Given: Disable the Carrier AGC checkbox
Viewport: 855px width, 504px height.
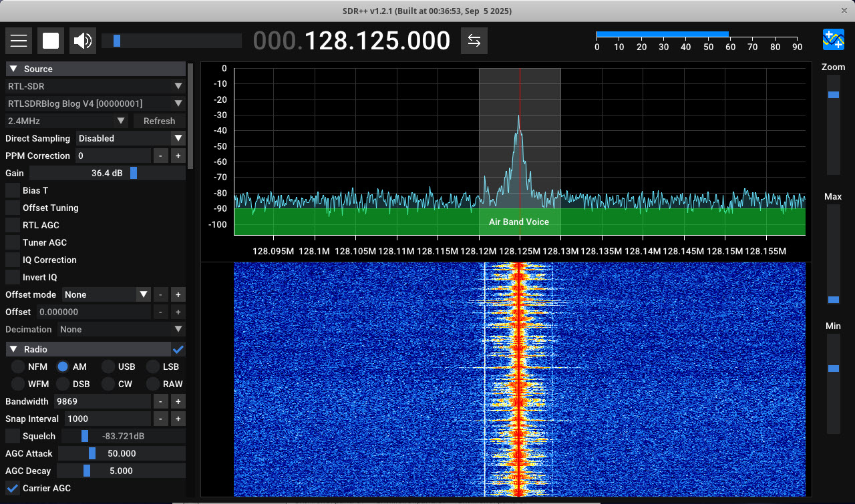Looking at the screenshot, I should (13, 488).
